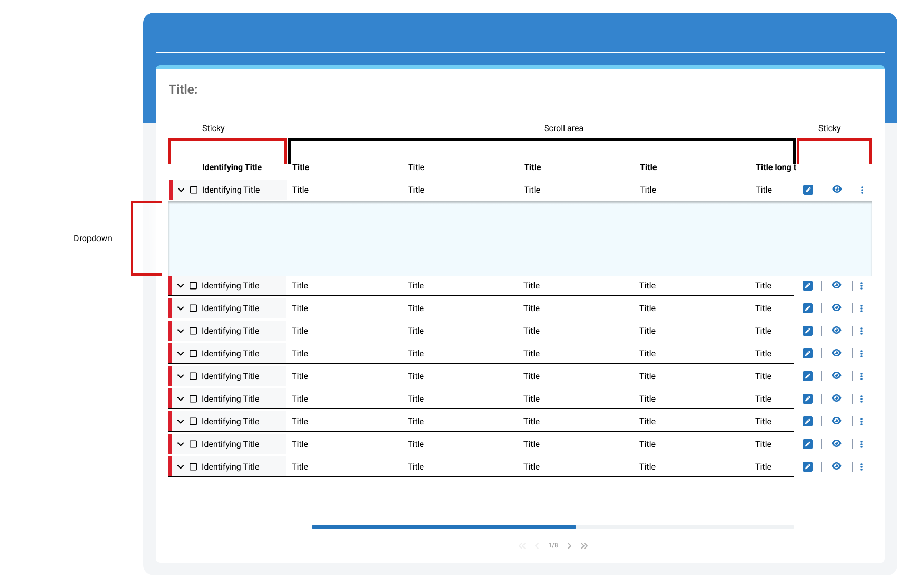Open the three-dot menu of the fifth table row
Viewport: 910px width, 588px height.
click(x=862, y=354)
